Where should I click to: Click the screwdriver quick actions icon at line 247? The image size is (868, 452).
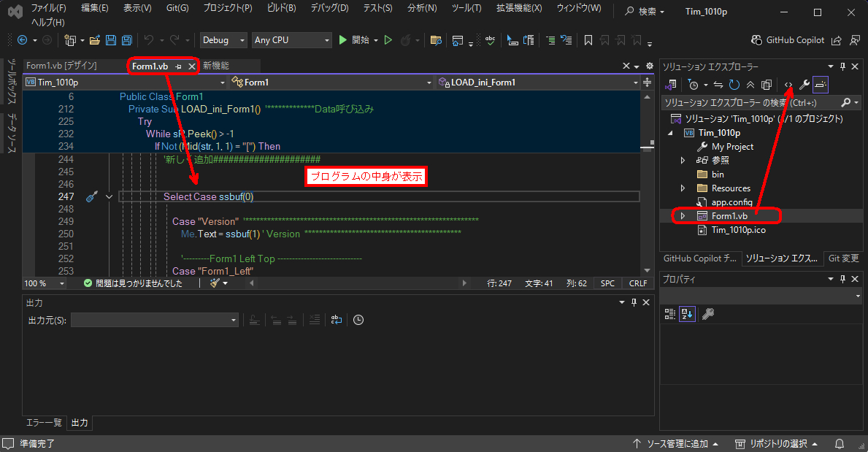click(x=91, y=196)
